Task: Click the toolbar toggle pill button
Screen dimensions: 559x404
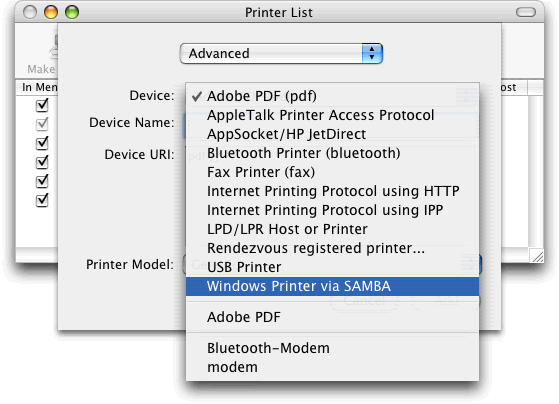Action: coord(526,12)
